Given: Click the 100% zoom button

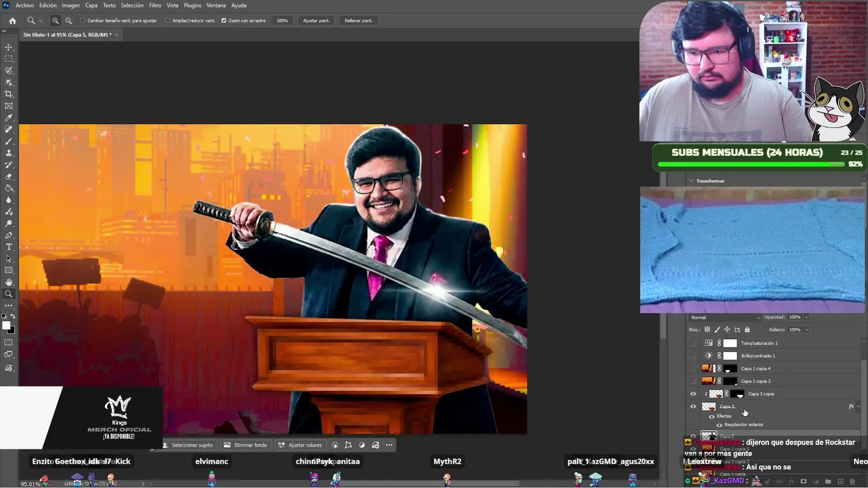Looking at the screenshot, I should (x=282, y=20).
